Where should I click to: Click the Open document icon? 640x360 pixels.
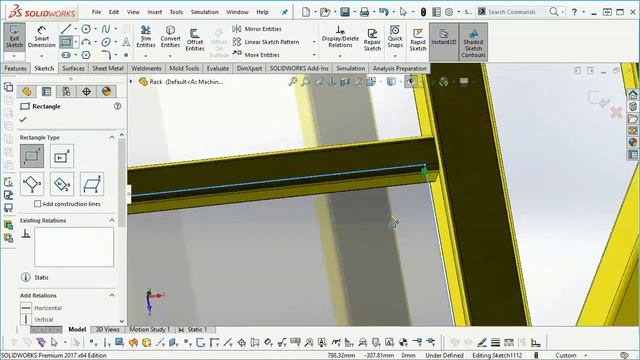pyautogui.click(x=325, y=12)
